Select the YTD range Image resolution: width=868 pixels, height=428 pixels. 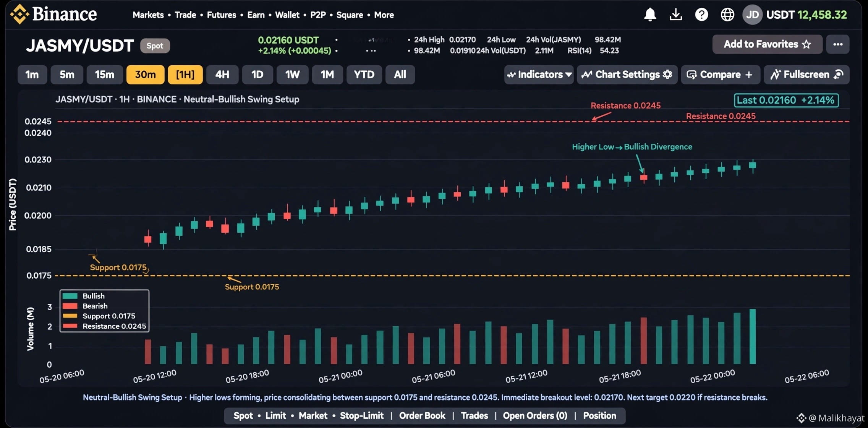(x=364, y=75)
